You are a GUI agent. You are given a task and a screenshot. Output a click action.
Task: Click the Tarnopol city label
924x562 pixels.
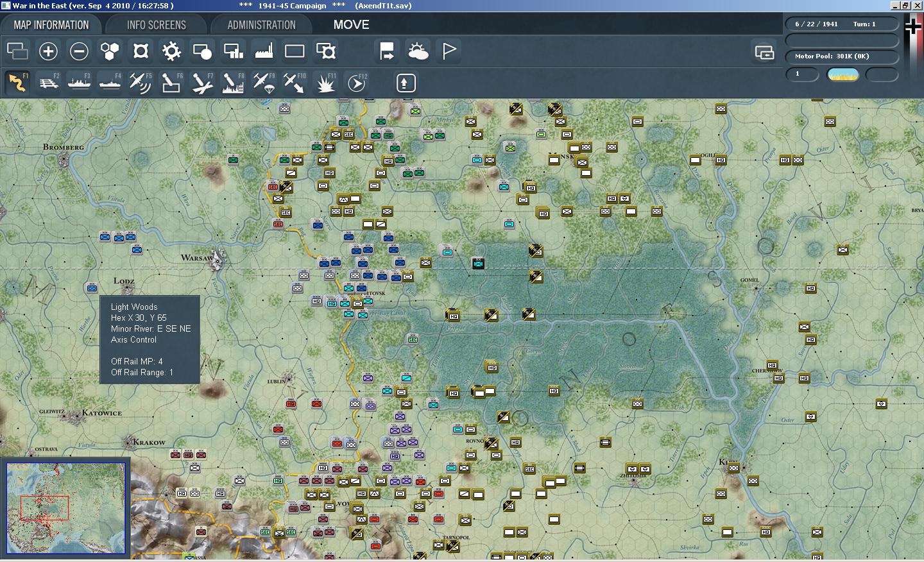click(x=456, y=538)
